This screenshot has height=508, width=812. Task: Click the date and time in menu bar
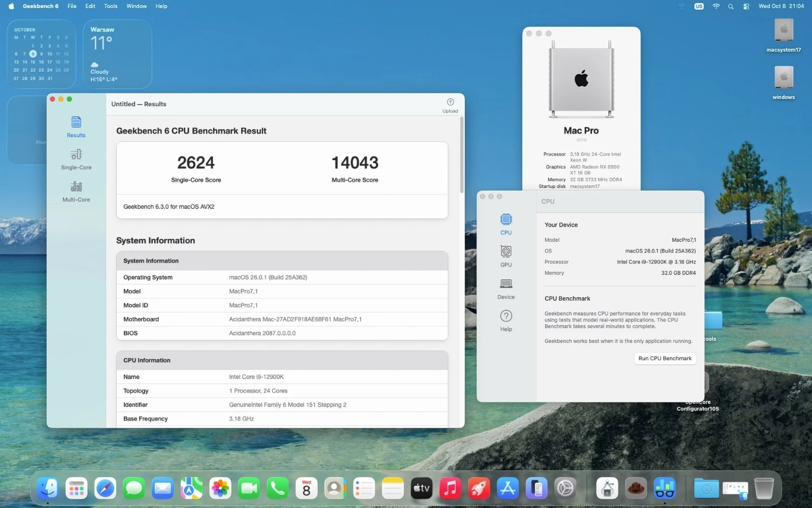pos(781,6)
